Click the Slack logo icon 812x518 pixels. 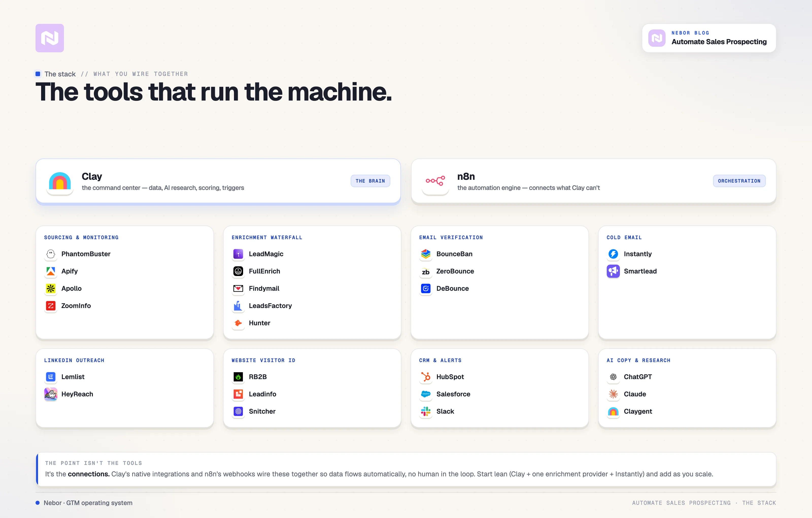426,411
